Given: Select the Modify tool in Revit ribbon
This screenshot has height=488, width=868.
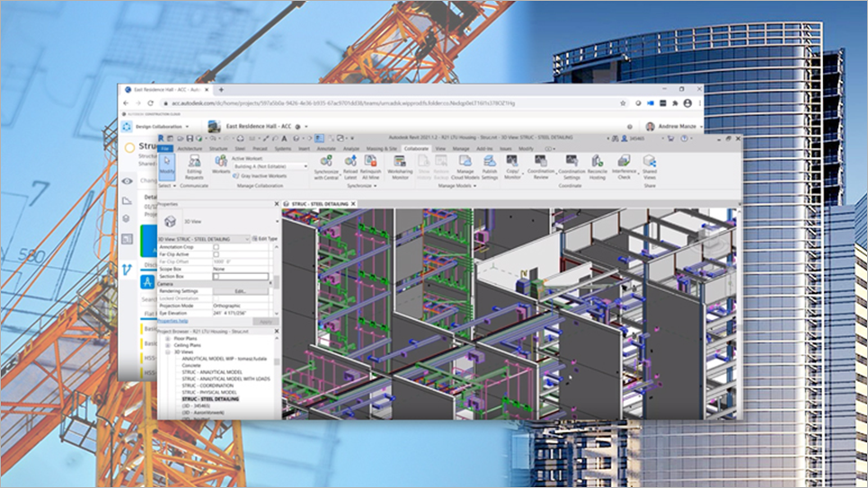Looking at the screenshot, I should [166, 166].
